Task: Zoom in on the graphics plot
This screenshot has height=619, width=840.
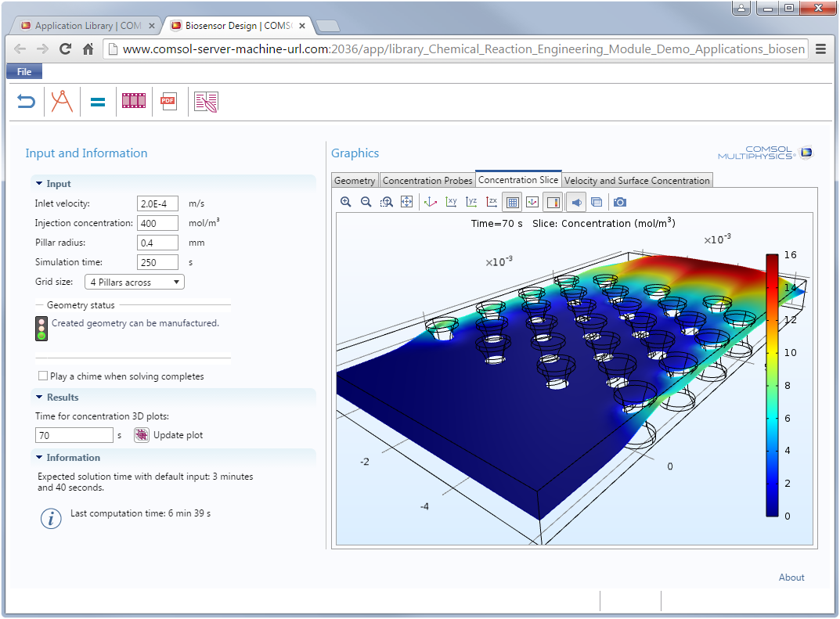Action: pos(346,202)
